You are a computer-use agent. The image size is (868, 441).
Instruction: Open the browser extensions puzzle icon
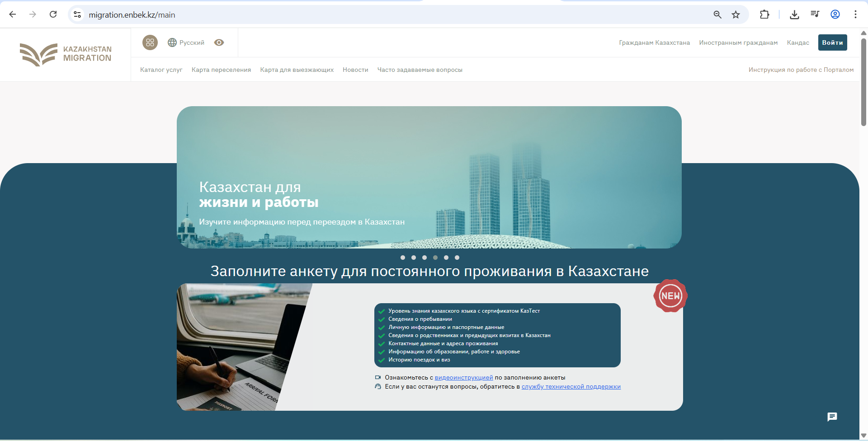pyautogui.click(x=764, y=14)
